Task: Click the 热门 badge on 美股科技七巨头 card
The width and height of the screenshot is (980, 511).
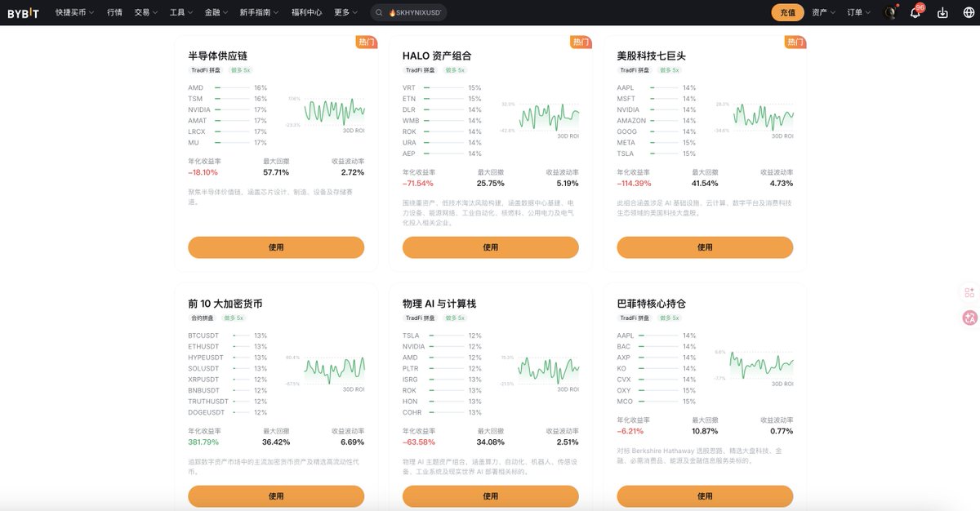Action: point(795,42)
